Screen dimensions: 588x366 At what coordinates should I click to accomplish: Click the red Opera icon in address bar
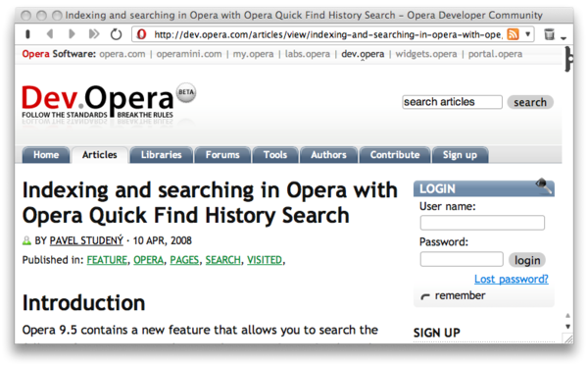coord(141,34)
